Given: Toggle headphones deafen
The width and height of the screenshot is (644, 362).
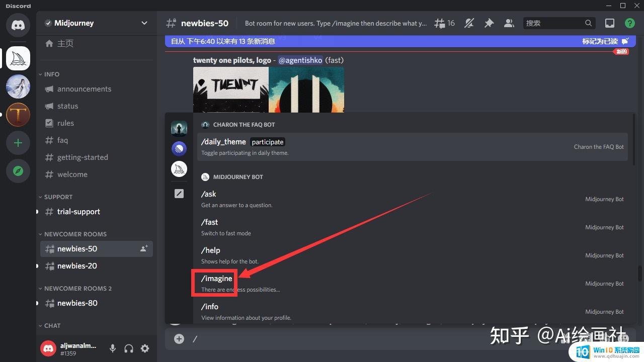Looking at the screenshot, I should (x=129, y=348).
